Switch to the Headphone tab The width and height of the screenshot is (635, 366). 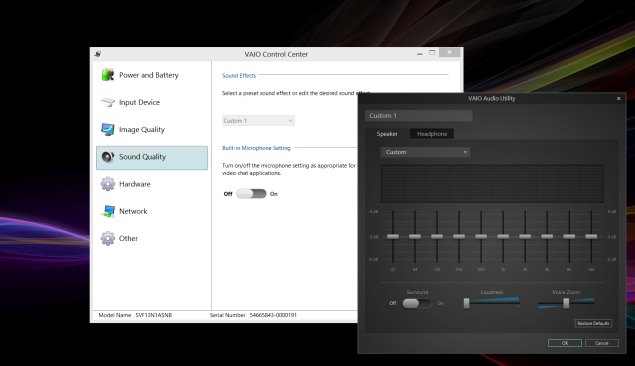point(432,134)
